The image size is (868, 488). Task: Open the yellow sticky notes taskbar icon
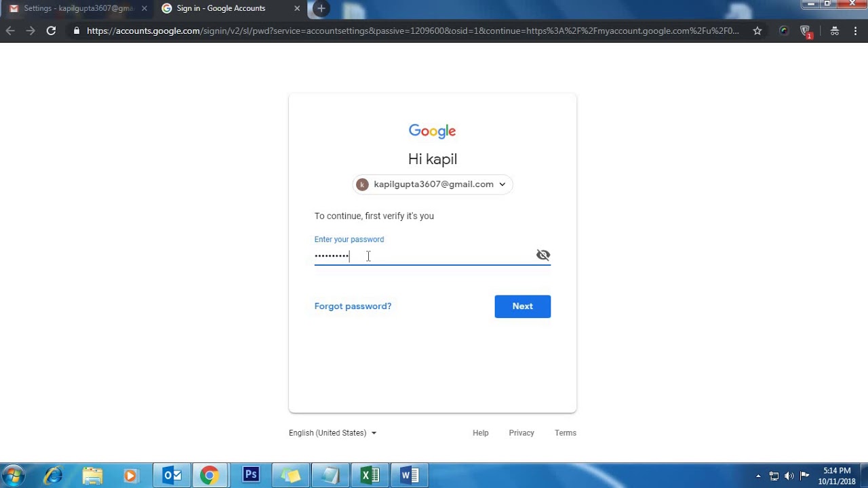(290, 475)
